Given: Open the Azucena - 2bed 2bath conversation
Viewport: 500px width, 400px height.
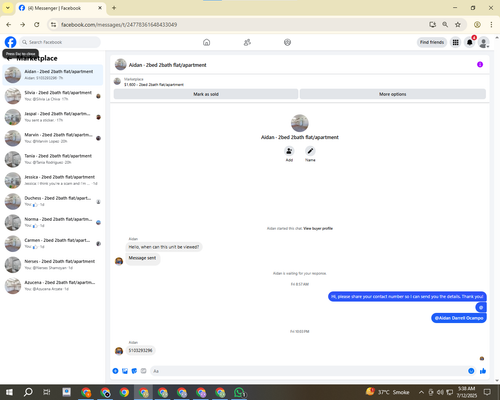Looking at the screenshot, I should point(53,286).
